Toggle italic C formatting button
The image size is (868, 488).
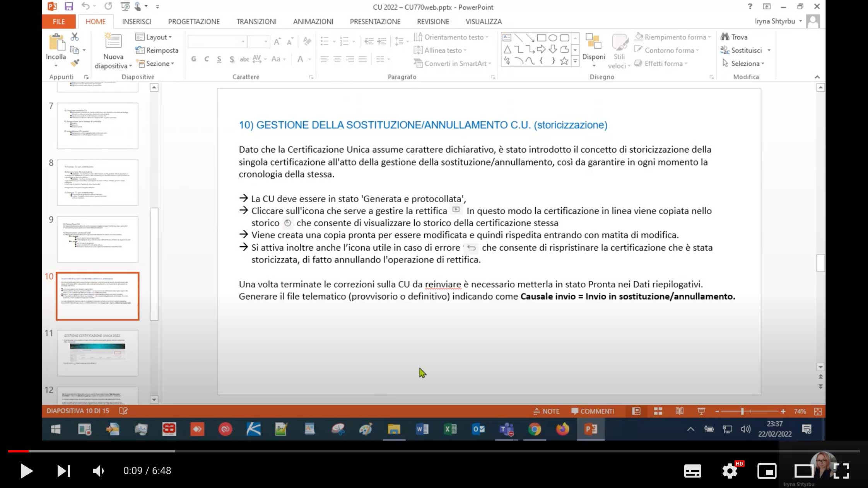point(207,59)
